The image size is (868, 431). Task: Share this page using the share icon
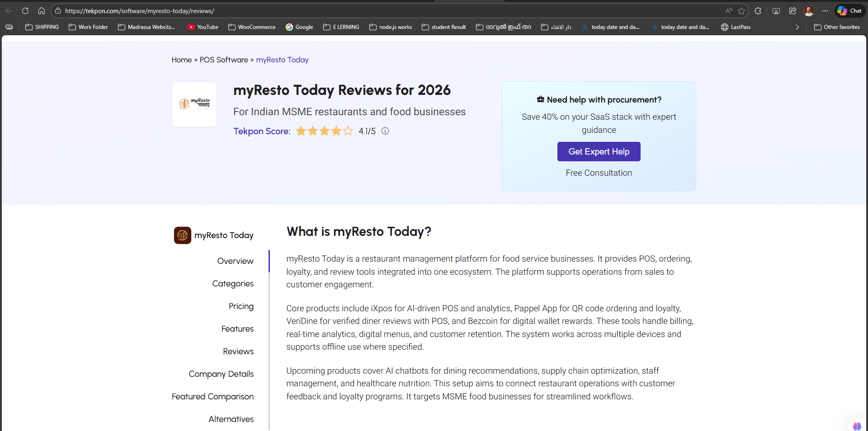793,11
